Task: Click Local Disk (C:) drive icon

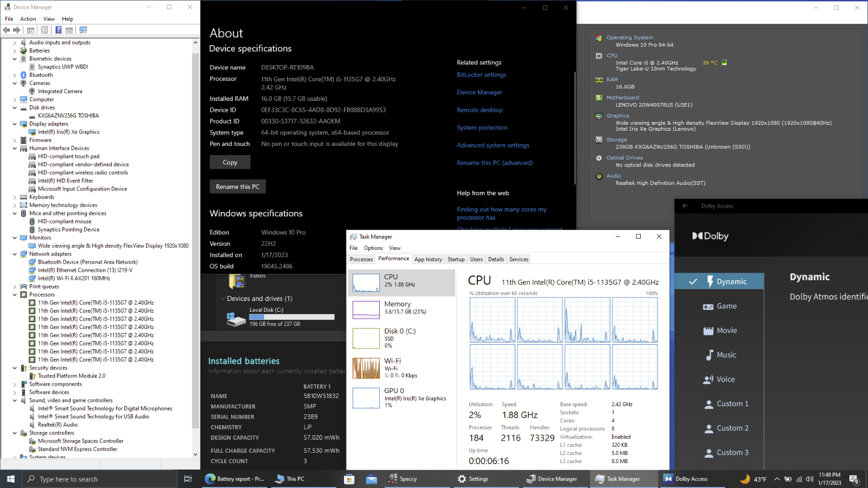Action: [x=236, y=319]
